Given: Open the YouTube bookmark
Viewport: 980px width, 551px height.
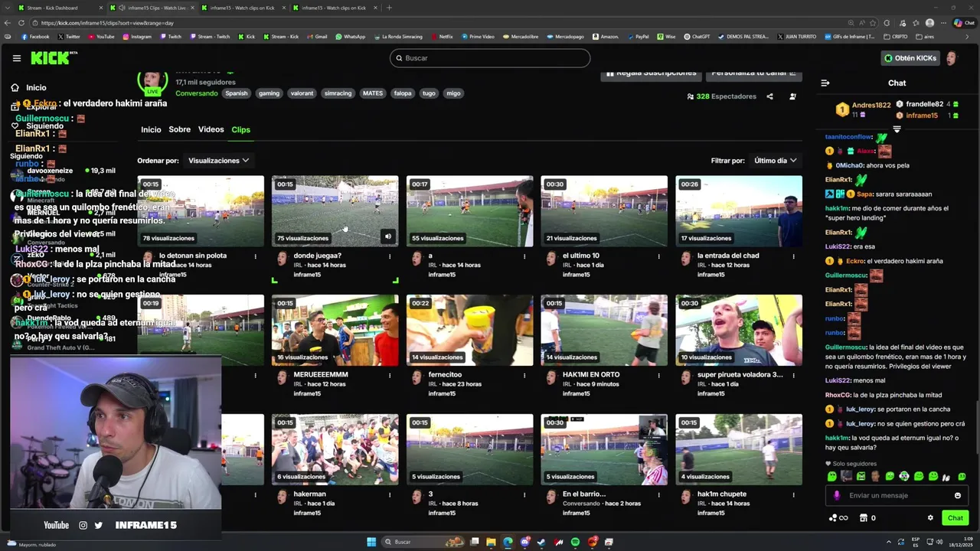Looking at the screenshot, I should (101, 36).
